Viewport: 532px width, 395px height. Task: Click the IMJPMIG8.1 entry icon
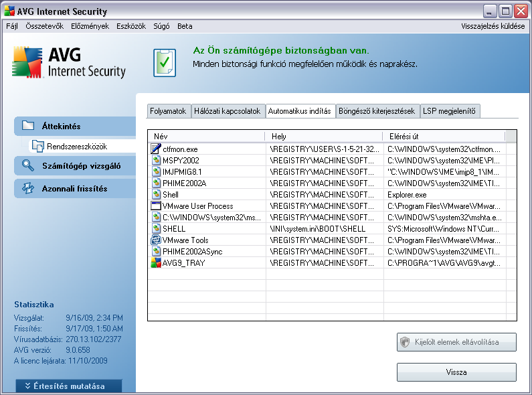[156, 171]
